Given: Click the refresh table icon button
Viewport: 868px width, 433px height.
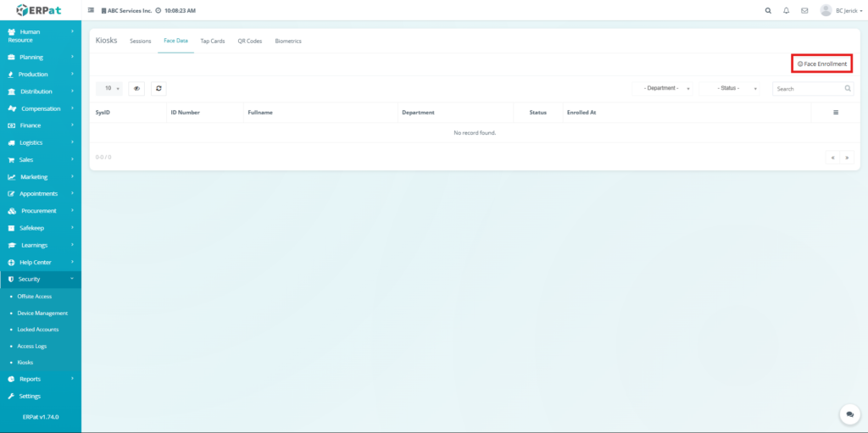Looking at the screenshot, I should click(x=159, y=88).
